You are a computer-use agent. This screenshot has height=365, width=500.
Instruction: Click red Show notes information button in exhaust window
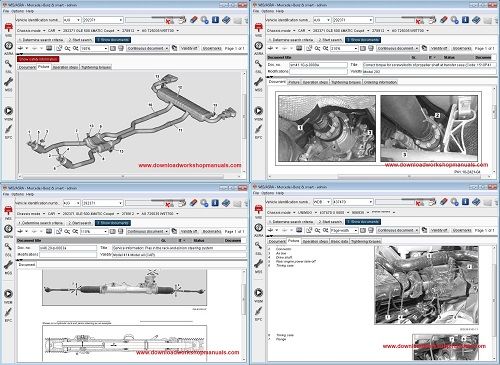coord(38,59)
